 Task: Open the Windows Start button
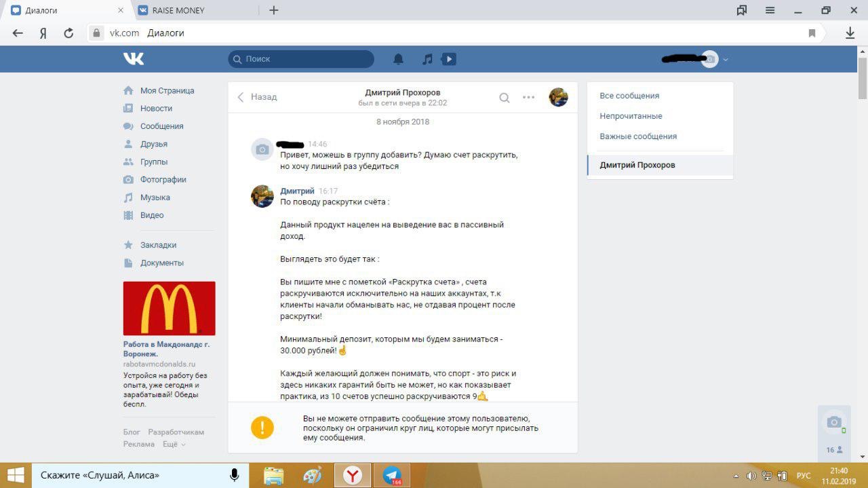16,475
